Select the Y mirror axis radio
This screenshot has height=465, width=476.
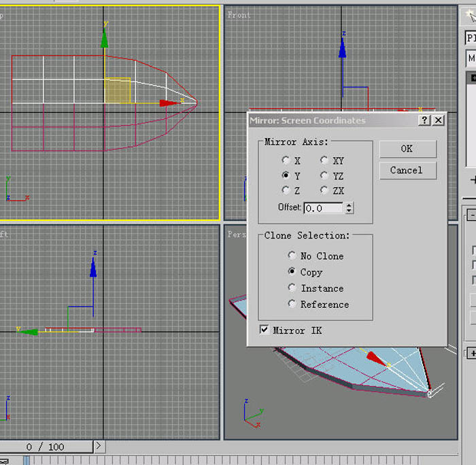pyautogui.click(x=286, y=175)
